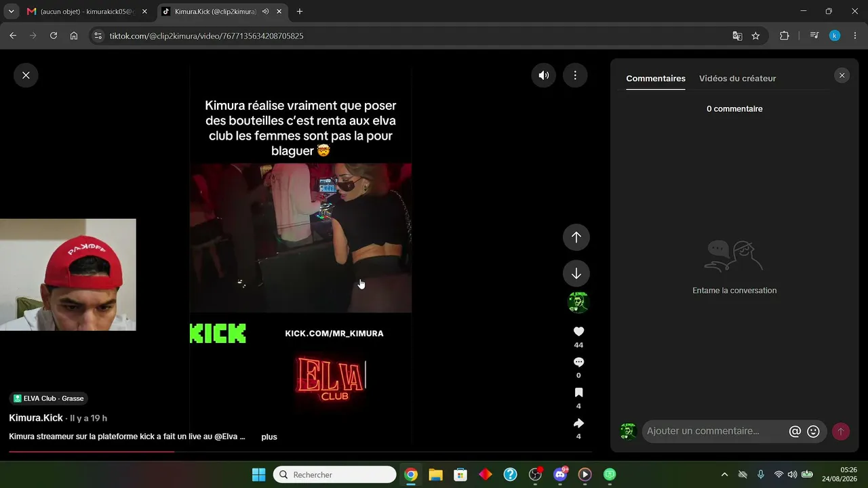Open the ELVA Club · Grasse location tag
868x488 pixels.
[49, 399]
